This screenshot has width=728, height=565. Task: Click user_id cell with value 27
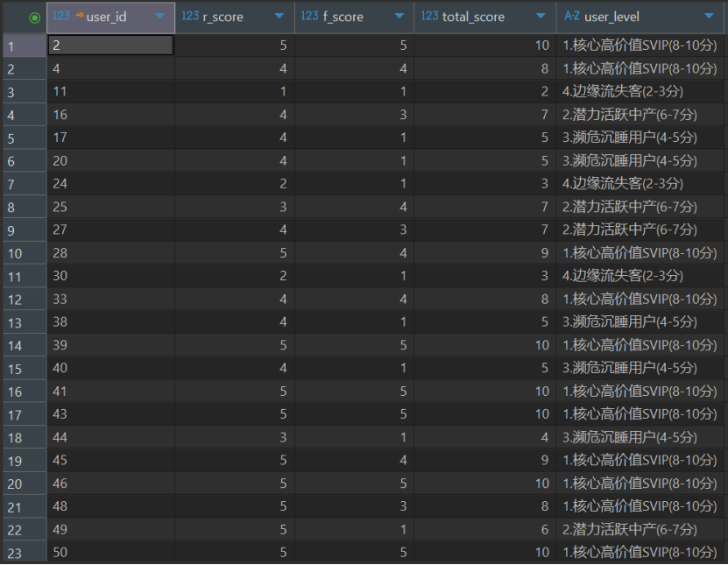tap(110, 230)
